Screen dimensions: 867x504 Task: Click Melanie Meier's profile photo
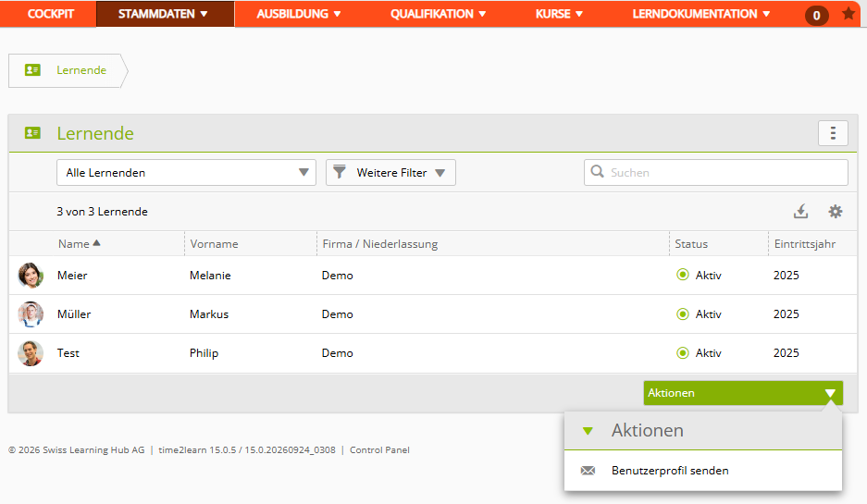(x=31, y=276)
